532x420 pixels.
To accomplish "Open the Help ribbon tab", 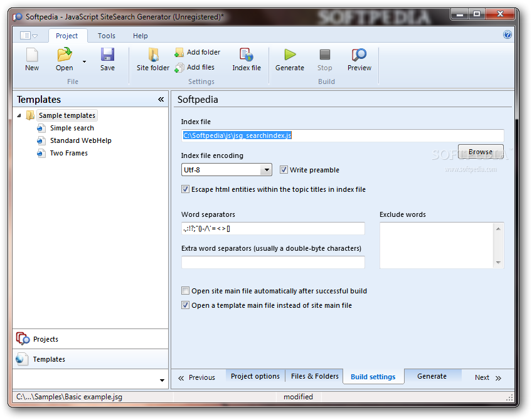I will pyautogui.click(x=141, y=36).
